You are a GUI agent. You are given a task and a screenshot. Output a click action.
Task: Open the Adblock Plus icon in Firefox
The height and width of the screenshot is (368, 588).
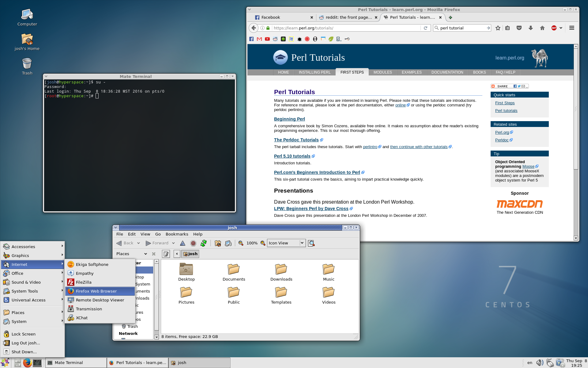[x=554, y=28]
